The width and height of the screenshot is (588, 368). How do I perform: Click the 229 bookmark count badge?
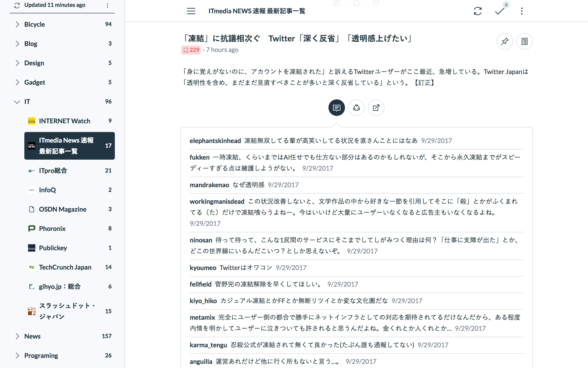pyautogui.click(x=191, y=50)
